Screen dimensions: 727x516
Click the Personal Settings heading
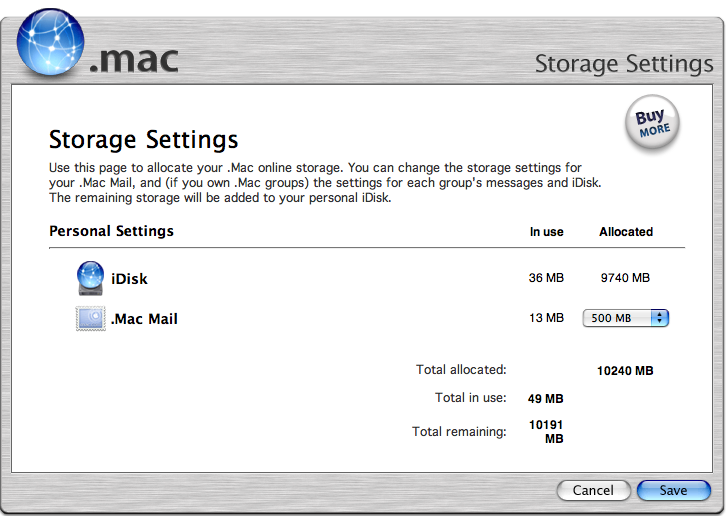(x=111, y=231)
